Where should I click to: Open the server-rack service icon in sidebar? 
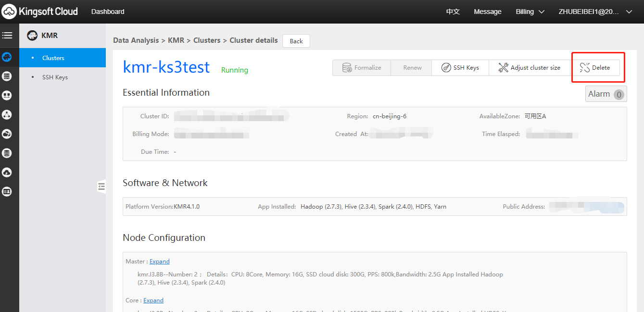click(7, 76)
